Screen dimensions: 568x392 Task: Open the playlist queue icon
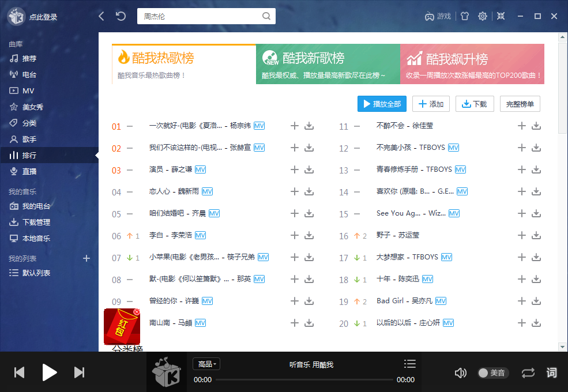(409, 364)
